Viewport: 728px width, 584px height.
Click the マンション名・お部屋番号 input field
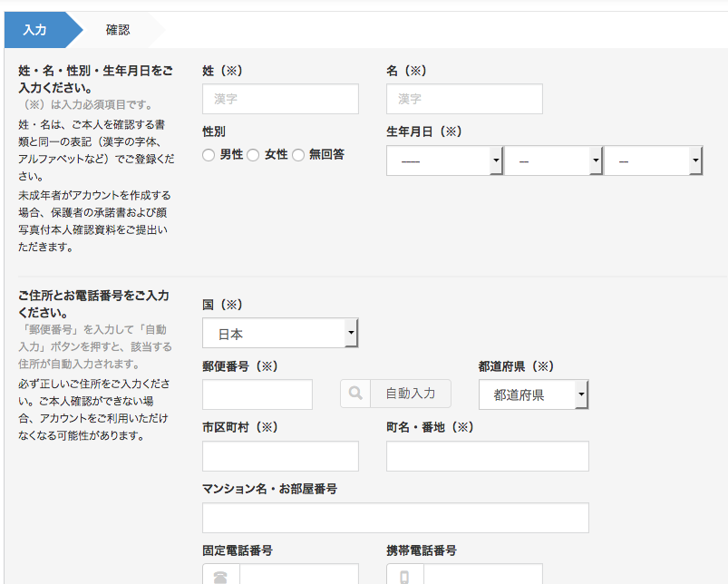click(395, 518)
